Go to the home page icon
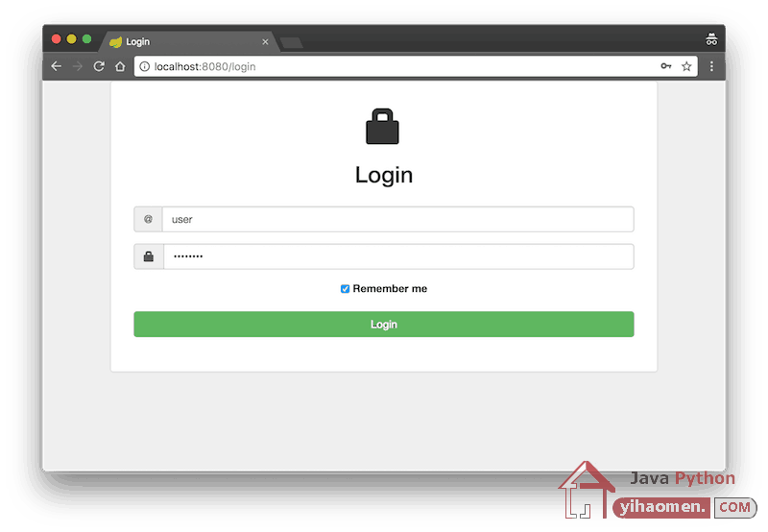This screenshot has height=532, width=768. [120, 66]
